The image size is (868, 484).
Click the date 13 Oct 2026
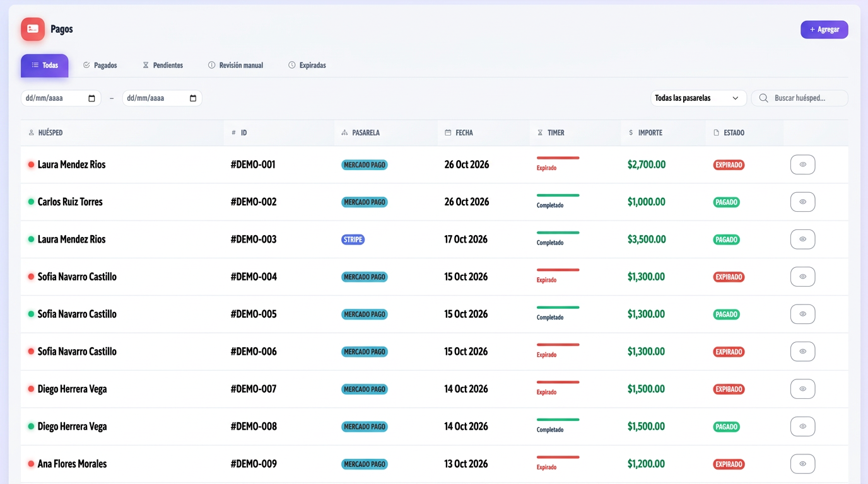pyautogui.click(x=466, y=464)
